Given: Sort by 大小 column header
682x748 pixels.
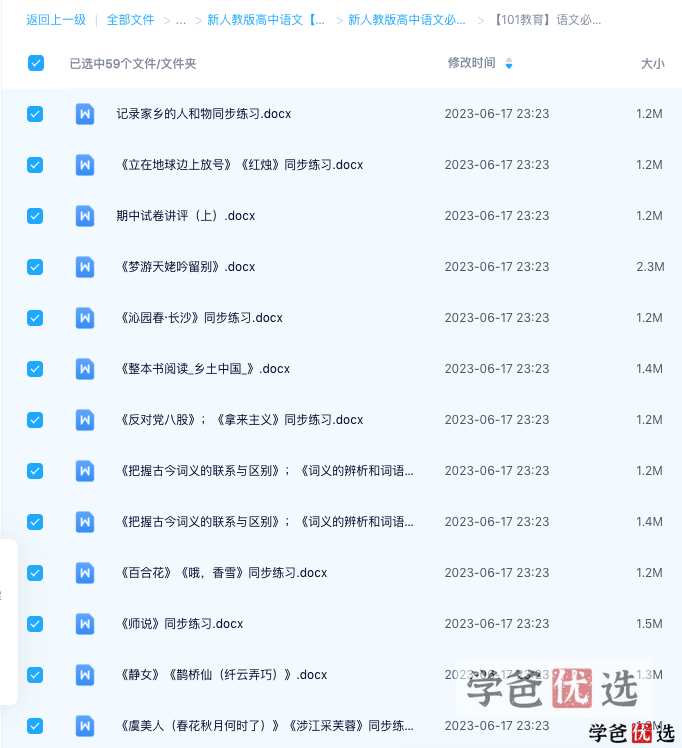Looking at the screenshot, I should [x=652, y=63].
